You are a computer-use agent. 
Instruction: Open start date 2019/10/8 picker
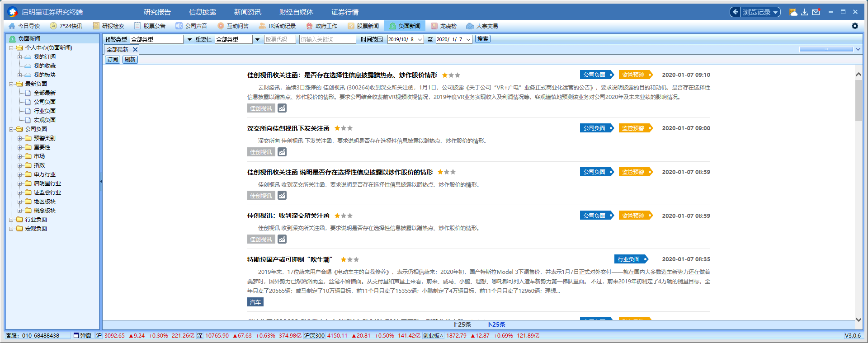(x=420, y=39)
